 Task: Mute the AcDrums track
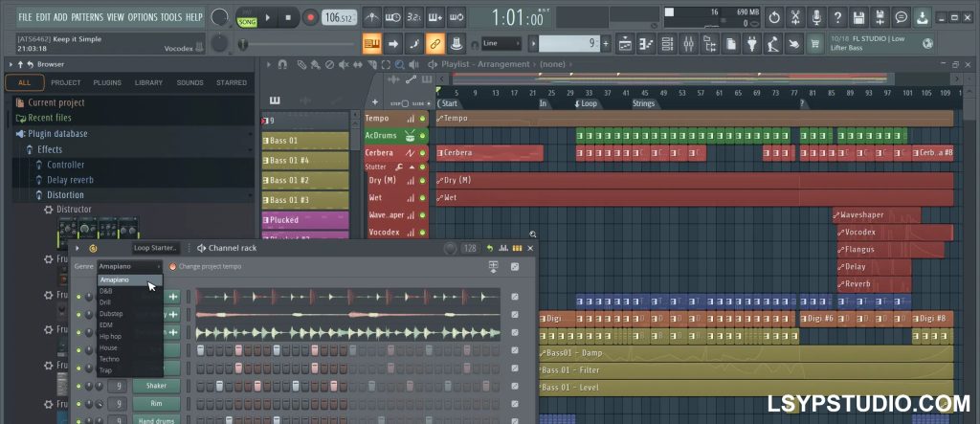tap(422, 136)
